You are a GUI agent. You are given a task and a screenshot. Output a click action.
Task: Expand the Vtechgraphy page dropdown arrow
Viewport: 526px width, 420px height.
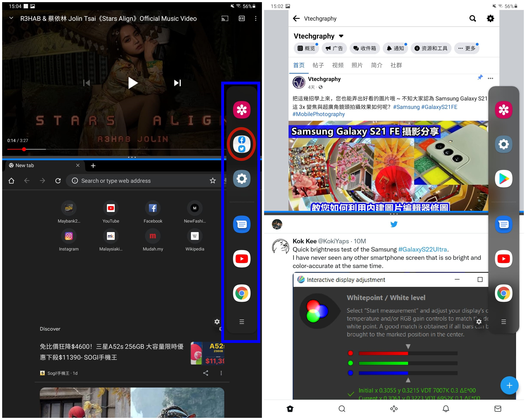(x=341, y=36)
